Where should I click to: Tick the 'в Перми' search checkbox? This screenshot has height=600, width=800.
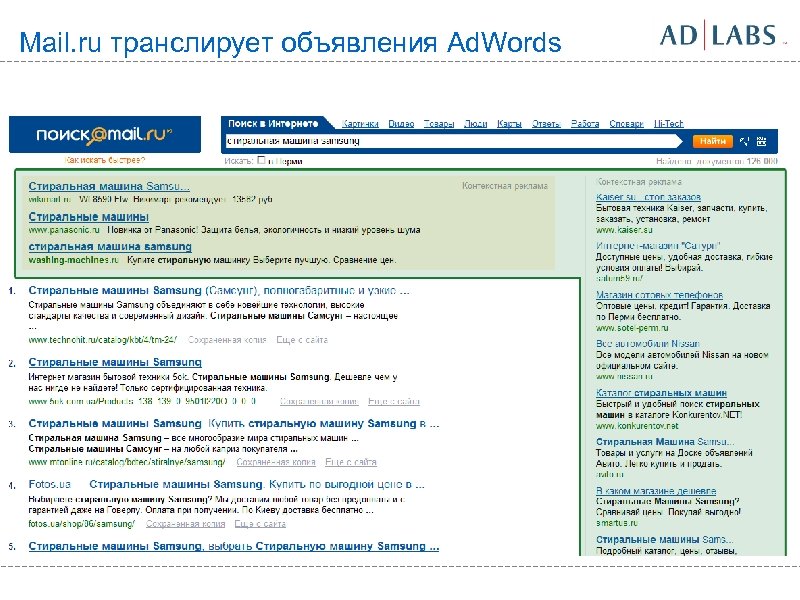261,160
